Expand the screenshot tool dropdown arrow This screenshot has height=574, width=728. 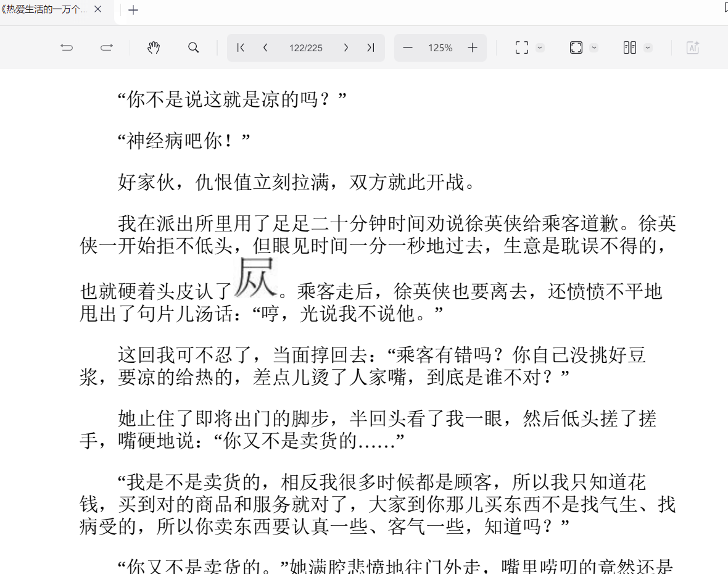(x=539, y=48)
